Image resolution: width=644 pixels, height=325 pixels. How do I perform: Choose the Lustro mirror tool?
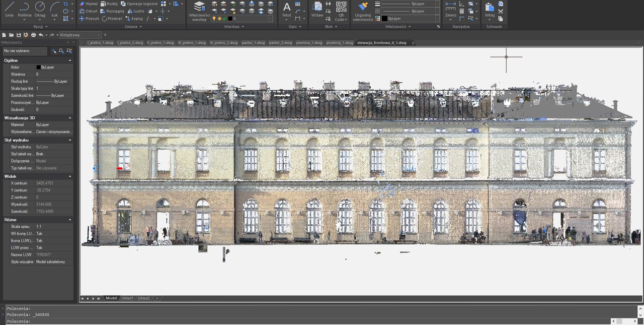136,11
